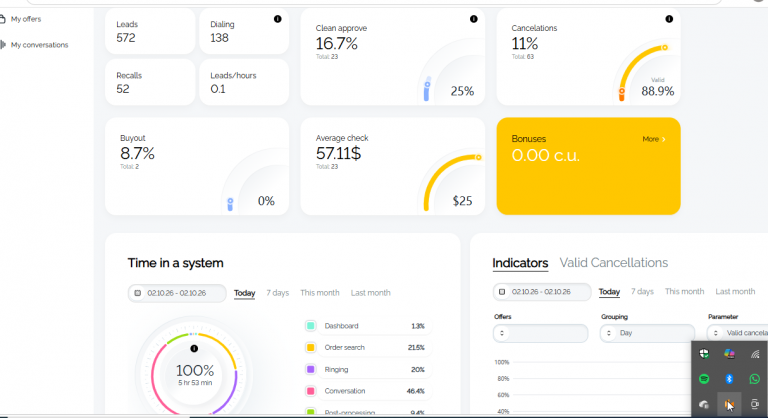Click the Ringing legend color swatch
Image resolution: width=768 pixels, height=418 pixels.
pyautogui.click(x=311, y=369)
